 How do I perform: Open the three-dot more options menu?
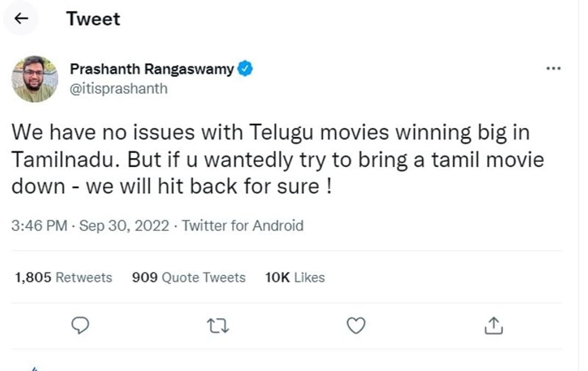(553, 69)
